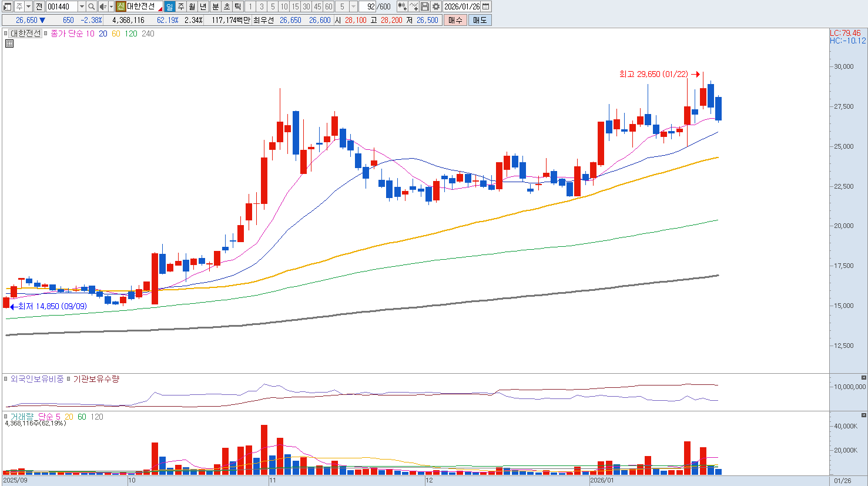Open chart settings gear icon
Viewport: 868px width, 486px height.
click(x=436, y=6)
